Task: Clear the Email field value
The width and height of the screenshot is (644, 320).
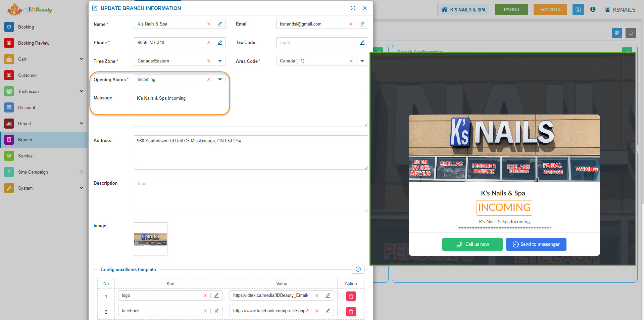Action: (351, 24)
